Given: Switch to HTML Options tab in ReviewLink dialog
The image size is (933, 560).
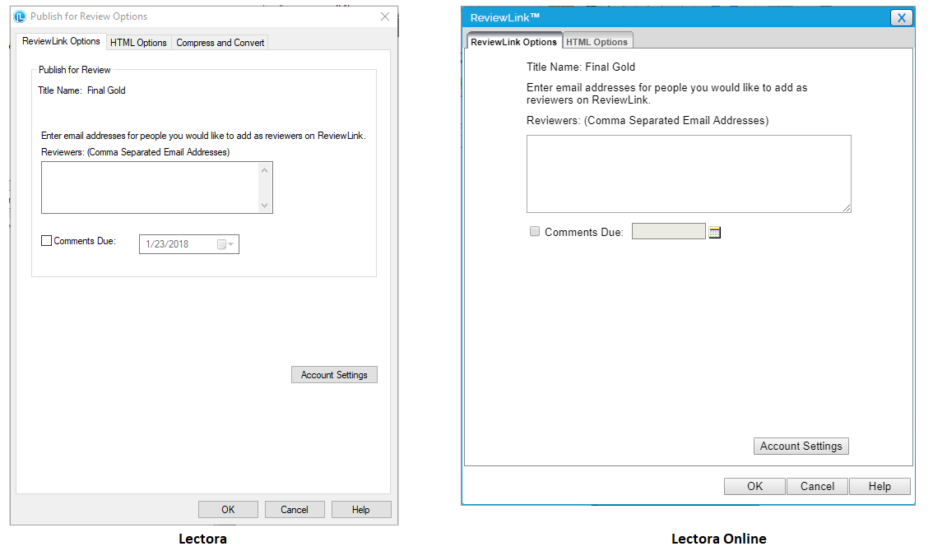Looking at the screenshot, I should pos(596,42).
